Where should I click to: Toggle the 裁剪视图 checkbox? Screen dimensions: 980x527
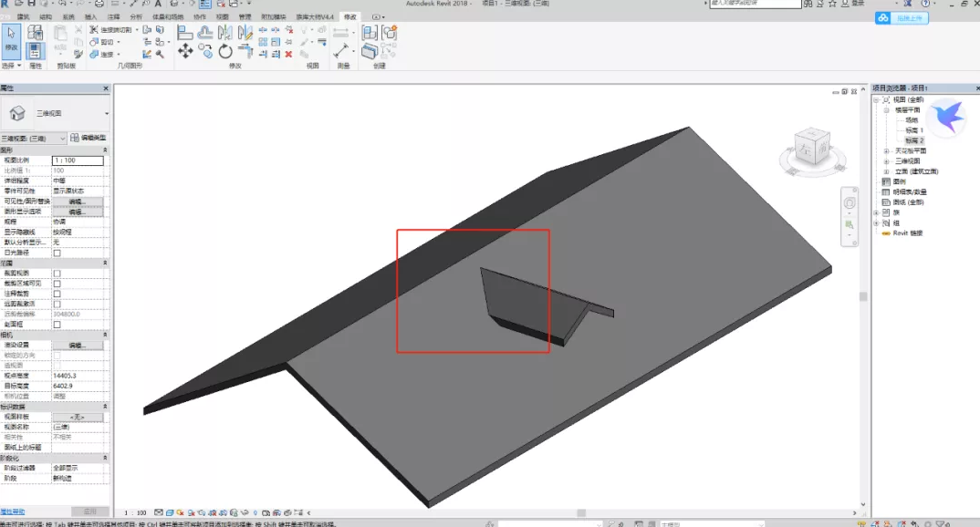pyautogui.click(x=57, y=273)
